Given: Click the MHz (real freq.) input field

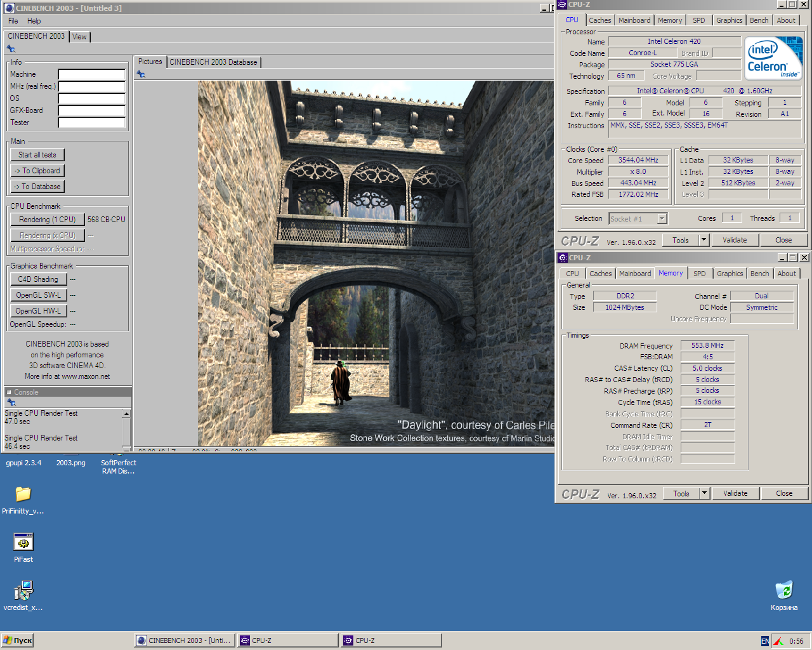Looking at the screenshot, I should [x=92, y=86].
